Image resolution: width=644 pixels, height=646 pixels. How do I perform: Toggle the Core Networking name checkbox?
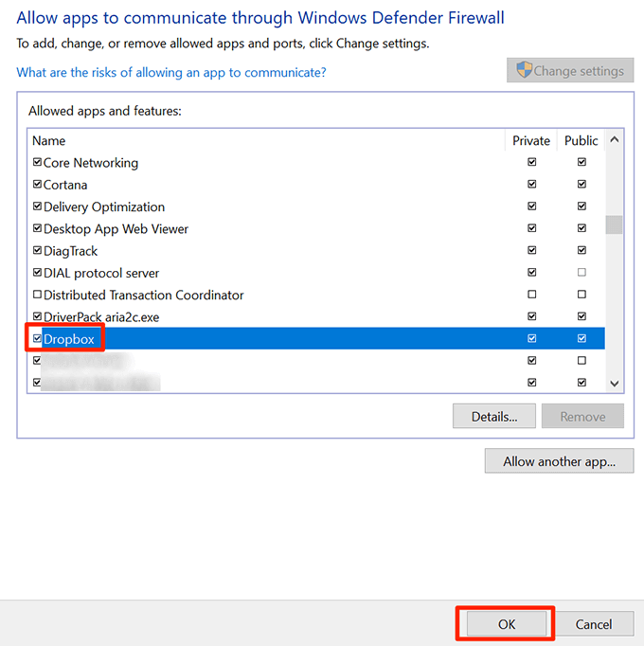[x=37, y=162]
